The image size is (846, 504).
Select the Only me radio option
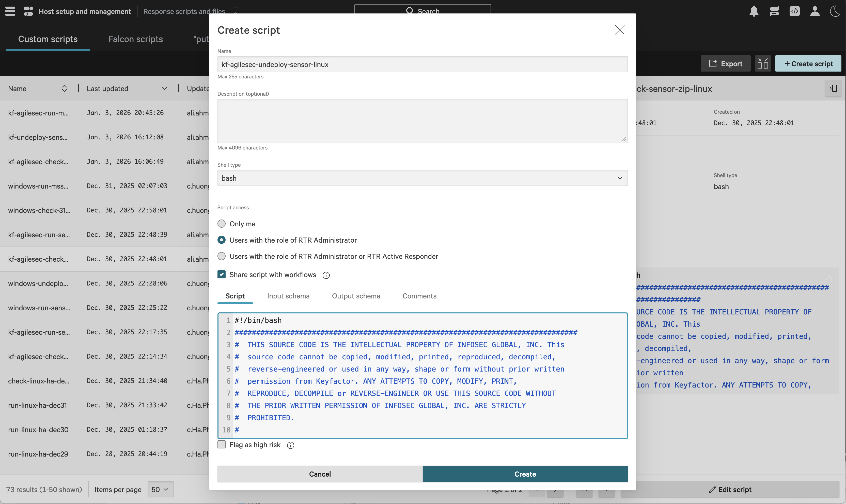[x=222, y=224]
